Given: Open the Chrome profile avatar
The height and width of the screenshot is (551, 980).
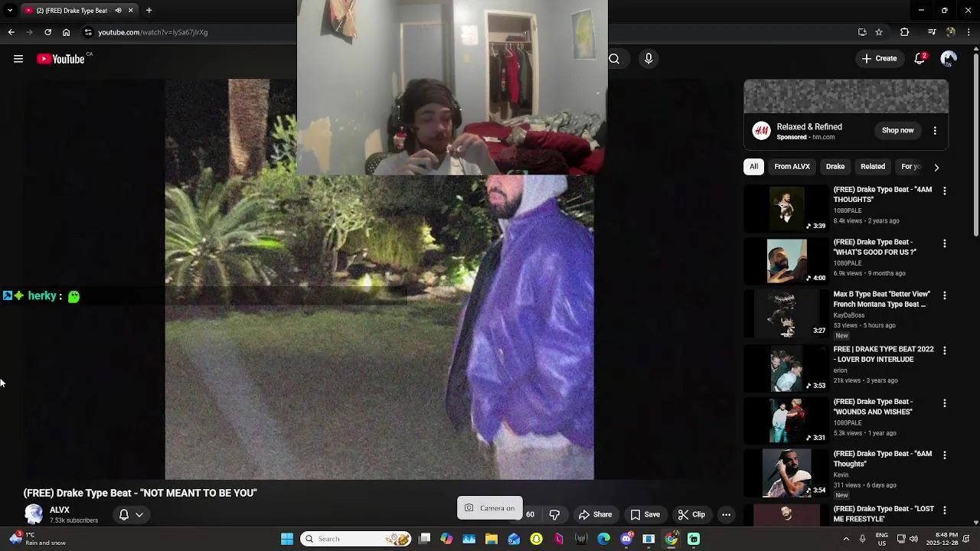Looking at the screenshot, I should coord(950,32).
